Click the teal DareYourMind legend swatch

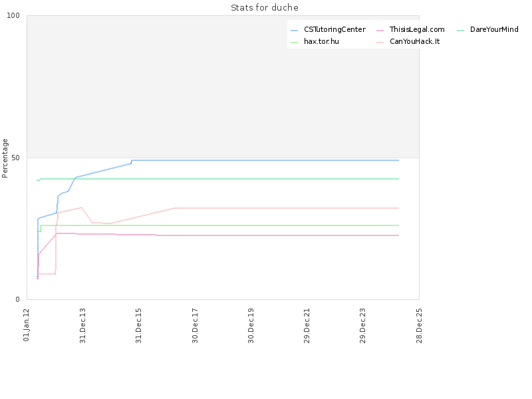click(460, 31)
